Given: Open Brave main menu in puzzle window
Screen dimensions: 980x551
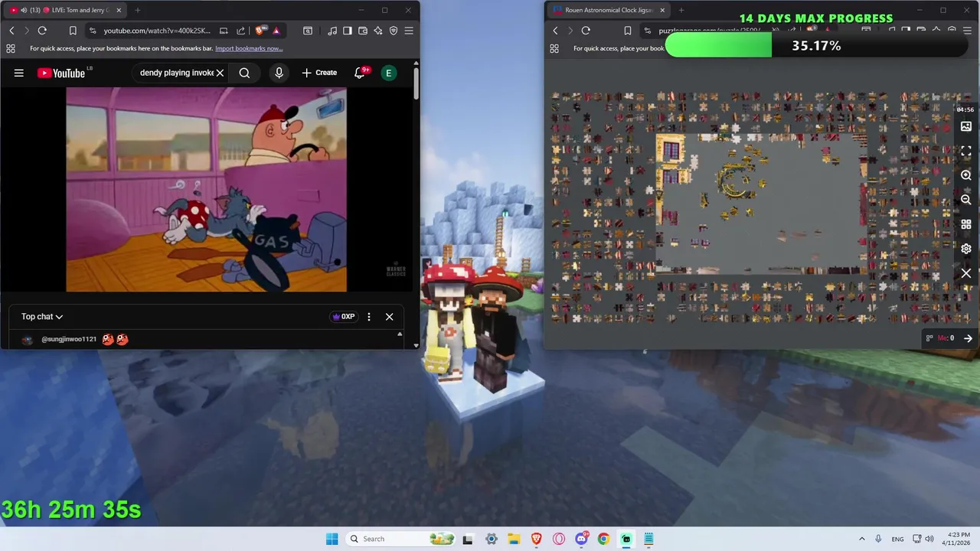Looking at the screenshot, I should tap(967, 31).
